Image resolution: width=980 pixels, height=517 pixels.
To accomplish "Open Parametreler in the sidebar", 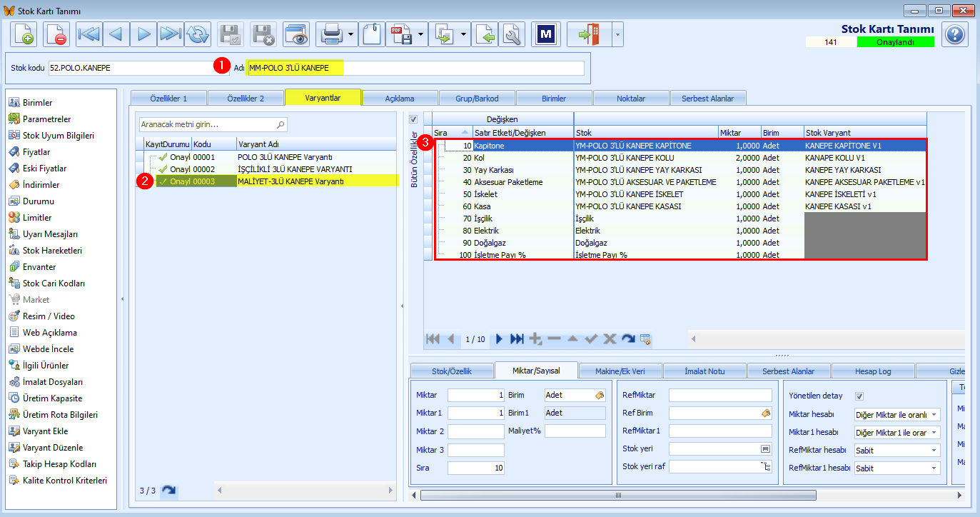I will [x=46, y=119].
